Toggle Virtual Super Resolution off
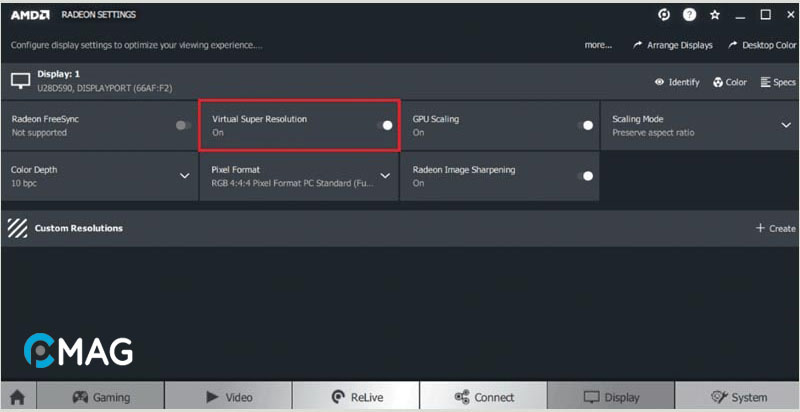The height and width of the screenshot is (412, 800). tap(385, 125)
